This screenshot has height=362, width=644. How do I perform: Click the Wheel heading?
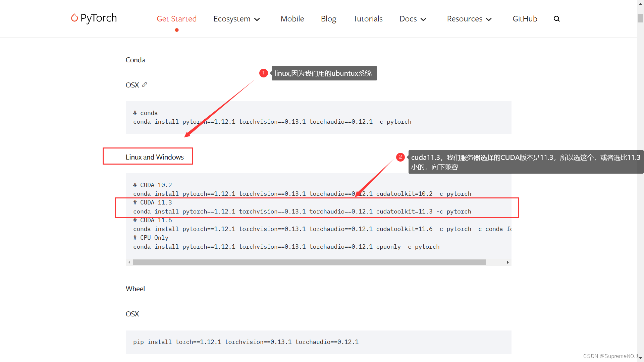[135, 289]
